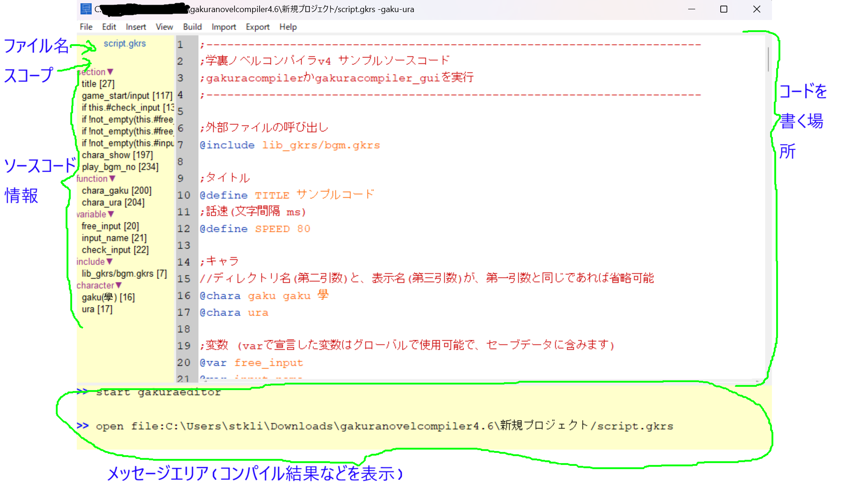Open the Export menu
This screenshot has height=504, width=845.
[257, 27]
